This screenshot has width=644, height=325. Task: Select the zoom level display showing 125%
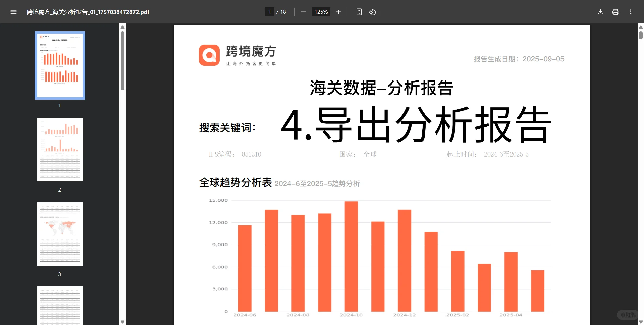(321, 12)
